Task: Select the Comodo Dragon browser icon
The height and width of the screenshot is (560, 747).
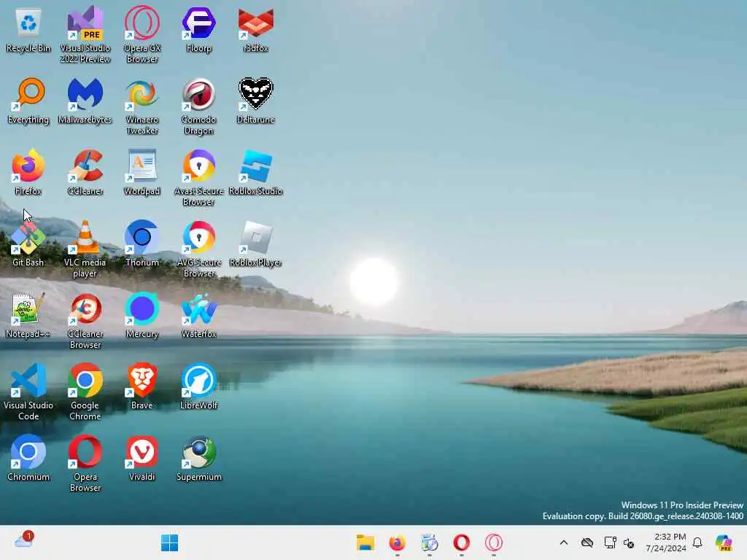Action: [198, 106]
